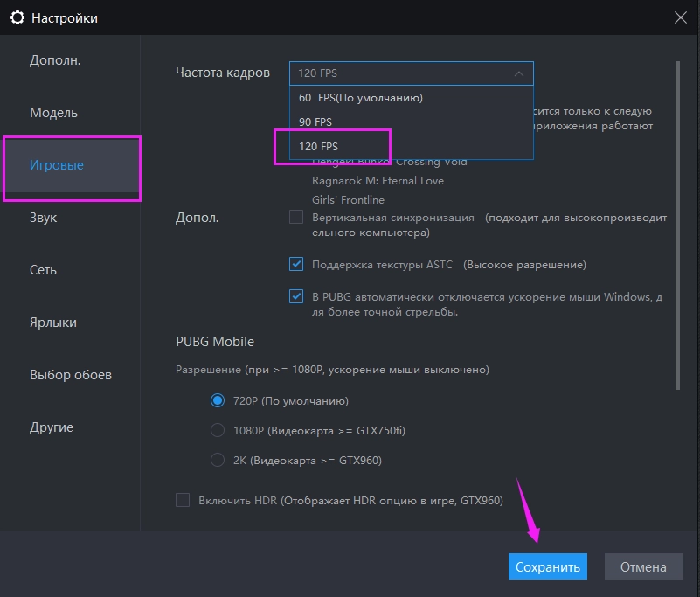The height and width of the screenshot is (597, 700).
Task: Click the Сохранить button
Action: pyautogui.click(x=548, y=566)
